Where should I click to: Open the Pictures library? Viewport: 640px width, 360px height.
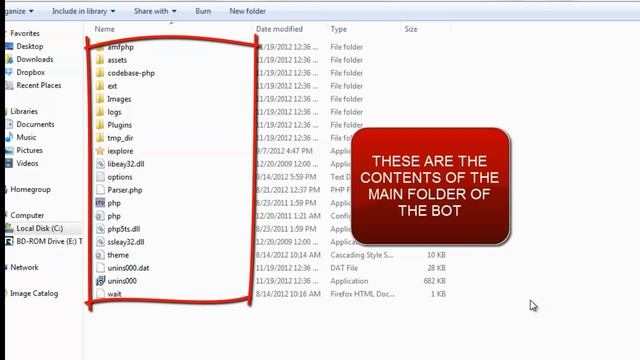click(x=29, y=151)
